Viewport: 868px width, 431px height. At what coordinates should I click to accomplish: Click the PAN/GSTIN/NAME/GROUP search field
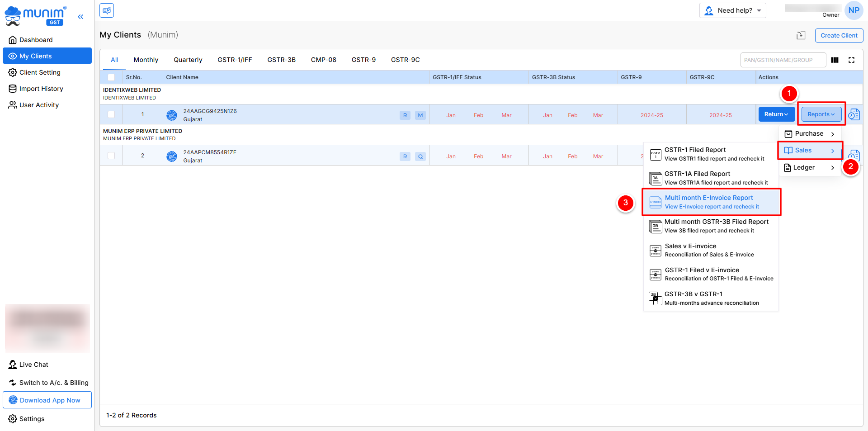pyautogui.click(x=783, y=60)
